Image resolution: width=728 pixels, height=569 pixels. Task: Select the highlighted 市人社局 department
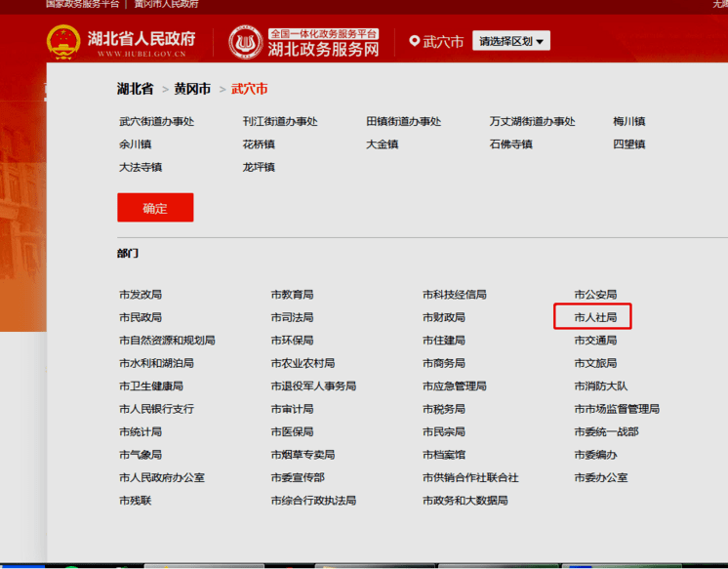[595, 317]
